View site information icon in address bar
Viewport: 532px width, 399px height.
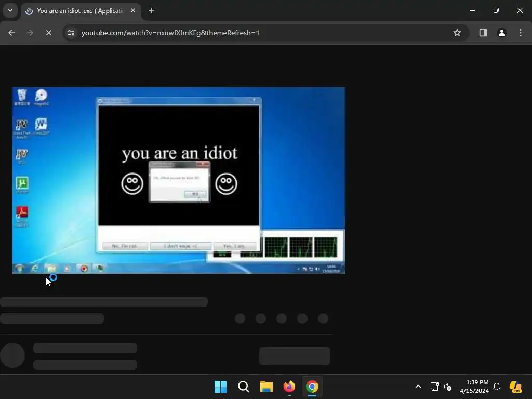tap(71, 33)
